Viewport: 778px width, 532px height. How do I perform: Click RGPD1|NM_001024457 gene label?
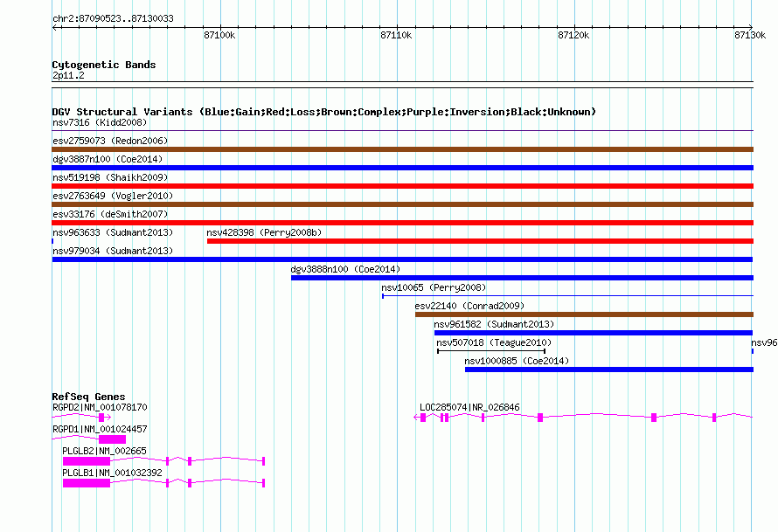pos(100,430)
